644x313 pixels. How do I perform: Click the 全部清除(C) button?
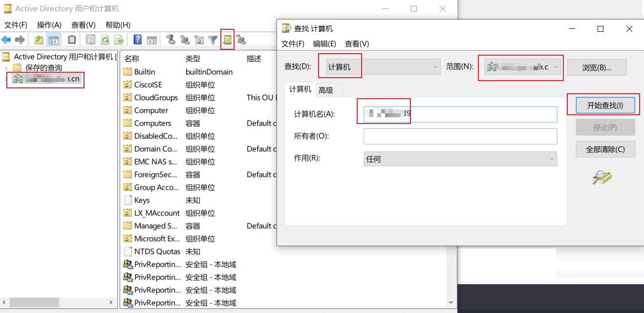[605, 149]
